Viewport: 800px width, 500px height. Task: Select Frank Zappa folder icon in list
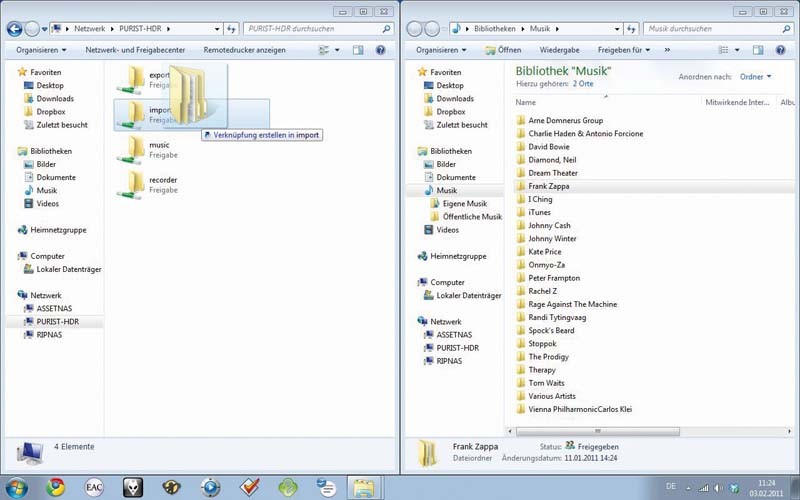coord(520,186)
